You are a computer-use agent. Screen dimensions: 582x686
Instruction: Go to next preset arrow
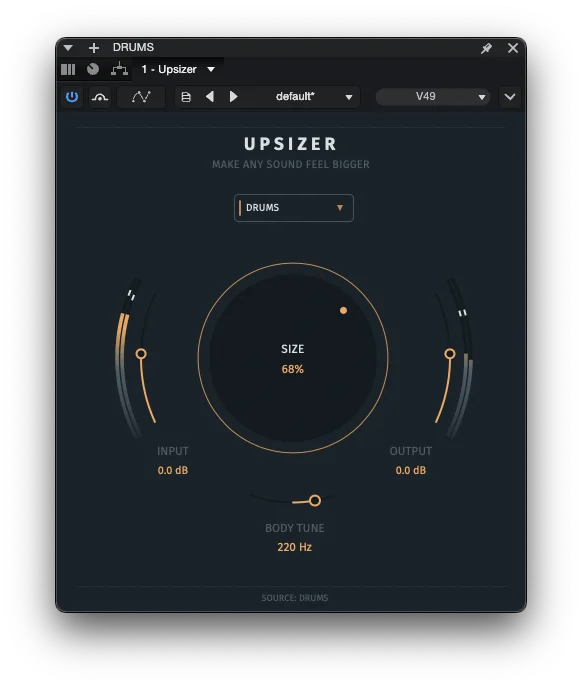pyautogui.click(x=234, y=97)
